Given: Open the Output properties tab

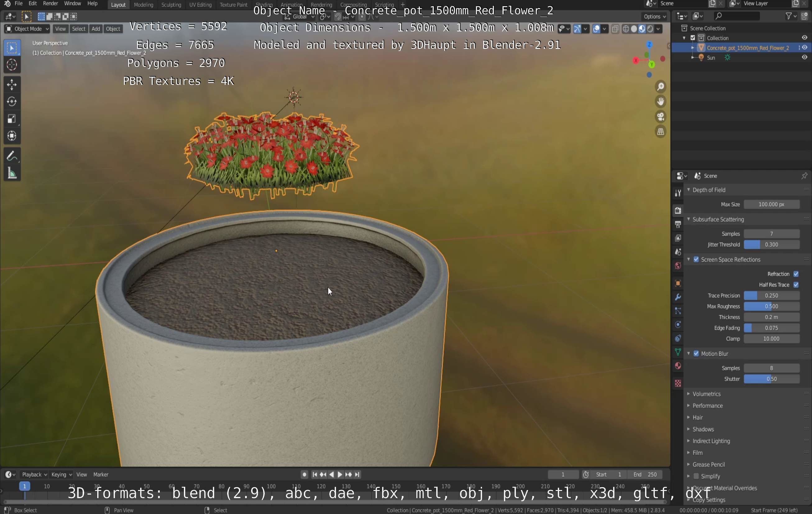Looking at the screenshot, I should click(x=678, y=224).
